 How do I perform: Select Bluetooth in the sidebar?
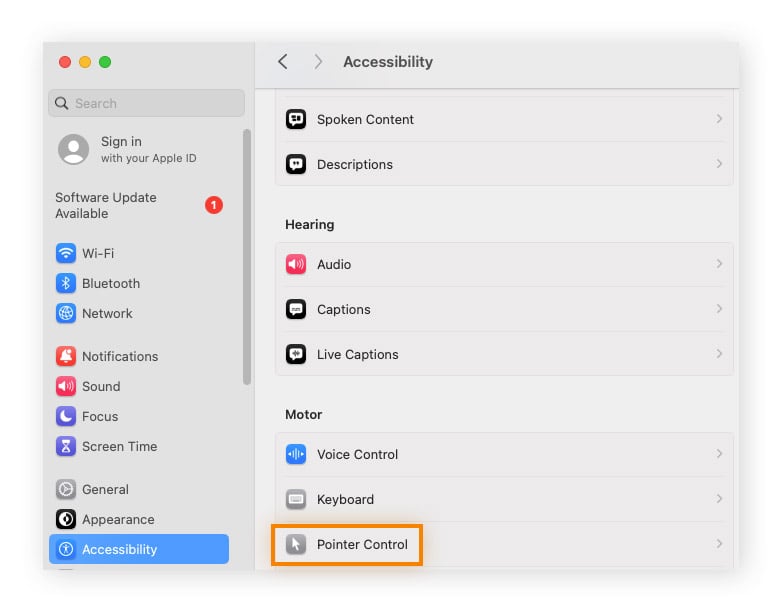click(139, 283)
